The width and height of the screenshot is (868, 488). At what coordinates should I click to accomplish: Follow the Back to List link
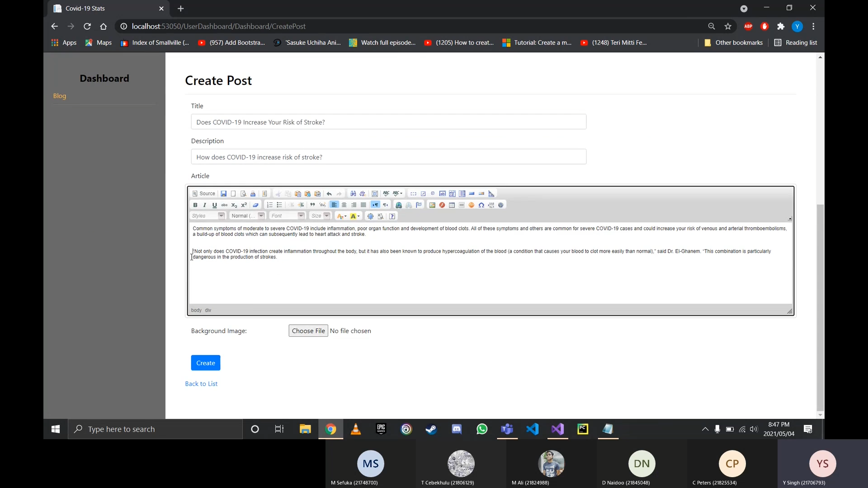pyautogui.click(x=201, y=384)
